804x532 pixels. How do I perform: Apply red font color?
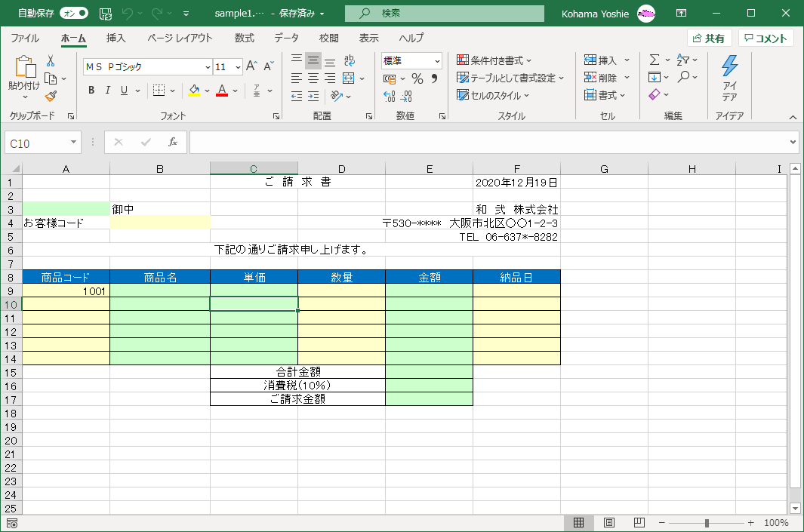tap(222, 91)
